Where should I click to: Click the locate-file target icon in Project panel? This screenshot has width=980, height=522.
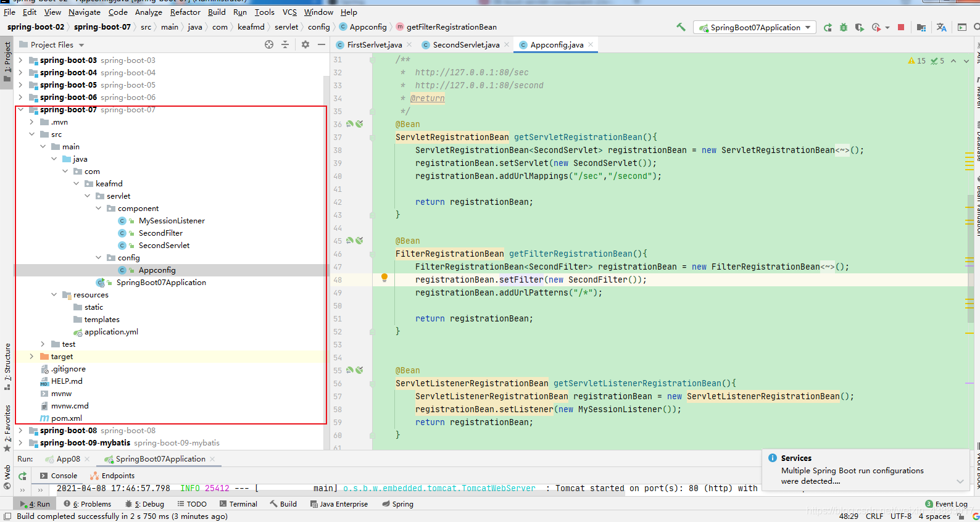click(269, 44)
